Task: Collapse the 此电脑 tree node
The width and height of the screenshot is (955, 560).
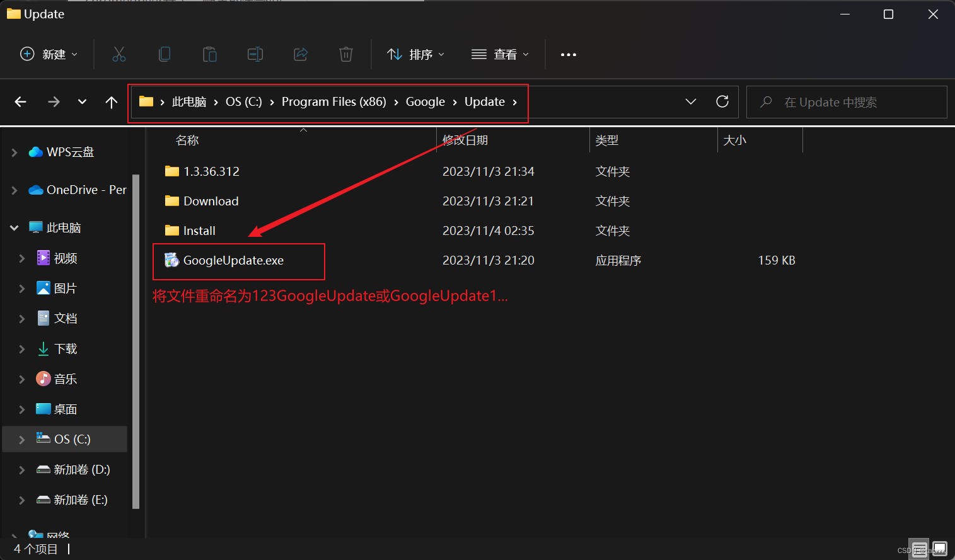Action: (x=14, y=227)
